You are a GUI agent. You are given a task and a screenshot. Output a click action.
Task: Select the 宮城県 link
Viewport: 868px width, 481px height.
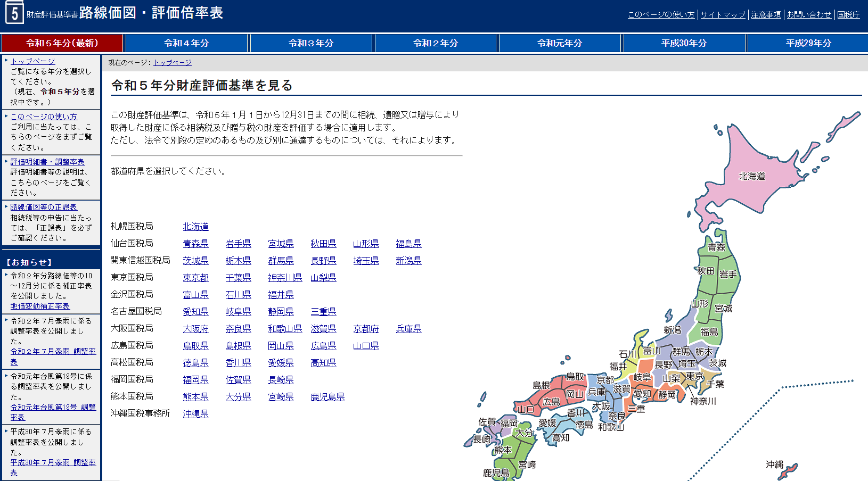point(281,244)
